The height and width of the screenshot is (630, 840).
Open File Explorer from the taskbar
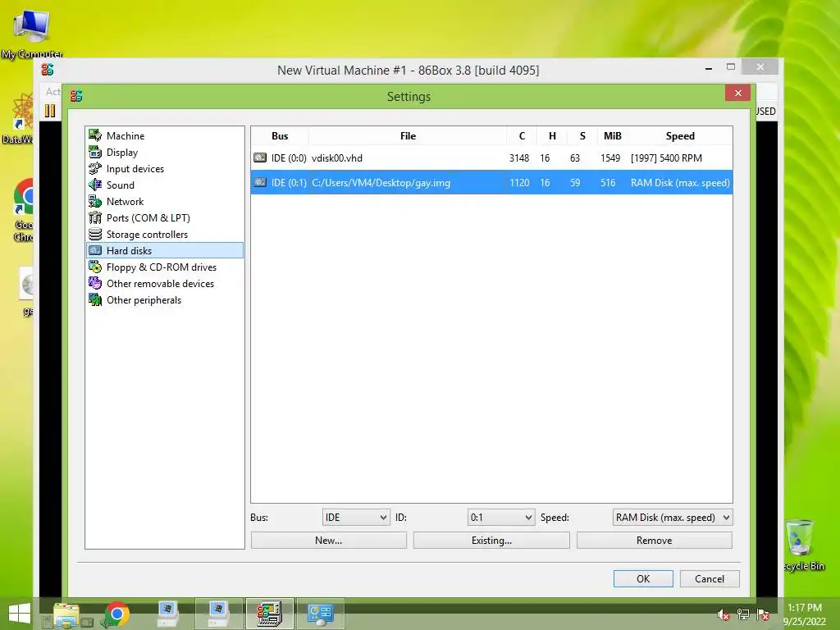click(66, 614)
